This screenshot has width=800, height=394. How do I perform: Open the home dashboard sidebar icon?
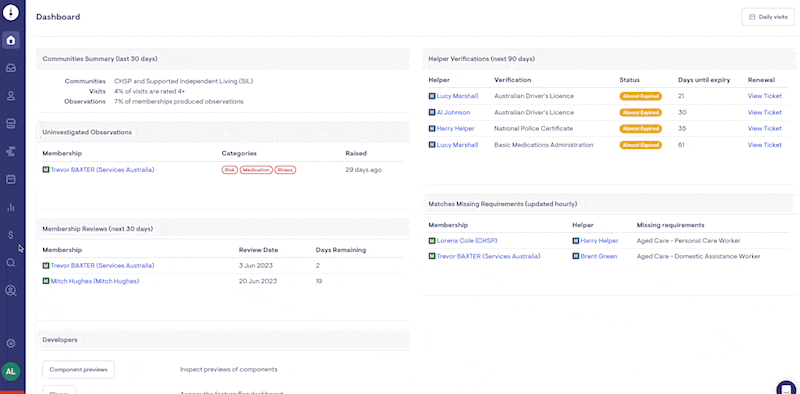click(x=11, y=40)
